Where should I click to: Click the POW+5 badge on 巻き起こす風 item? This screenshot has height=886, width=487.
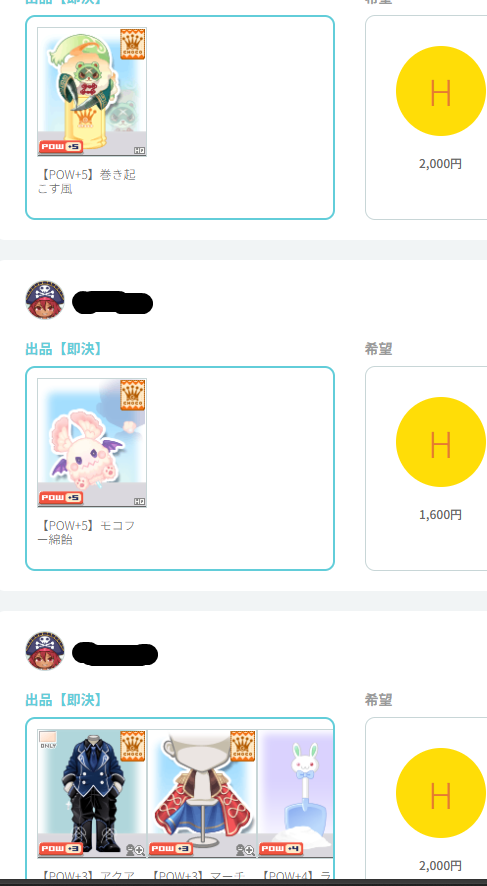click(61, 147)
